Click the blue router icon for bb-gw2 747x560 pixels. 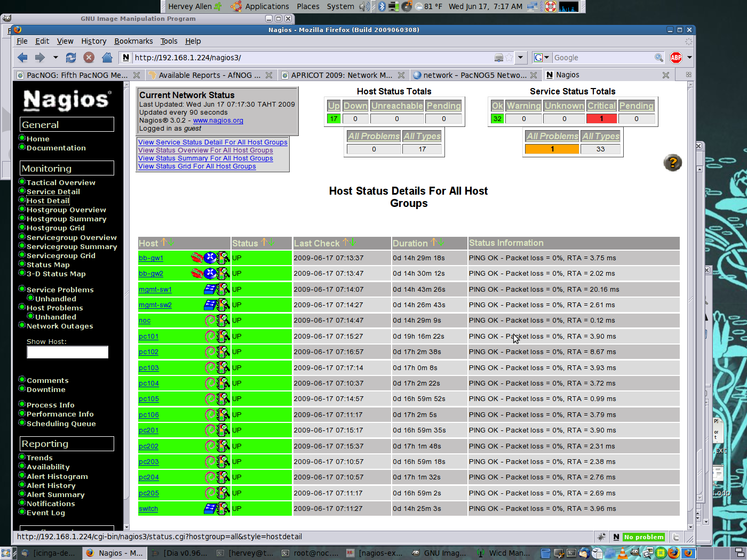[x=211, y=274]
